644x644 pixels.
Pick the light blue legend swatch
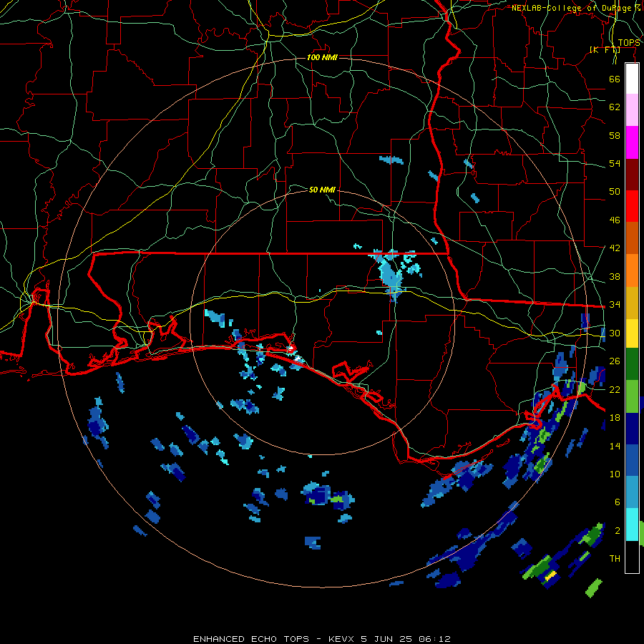(x=632, y=492)
